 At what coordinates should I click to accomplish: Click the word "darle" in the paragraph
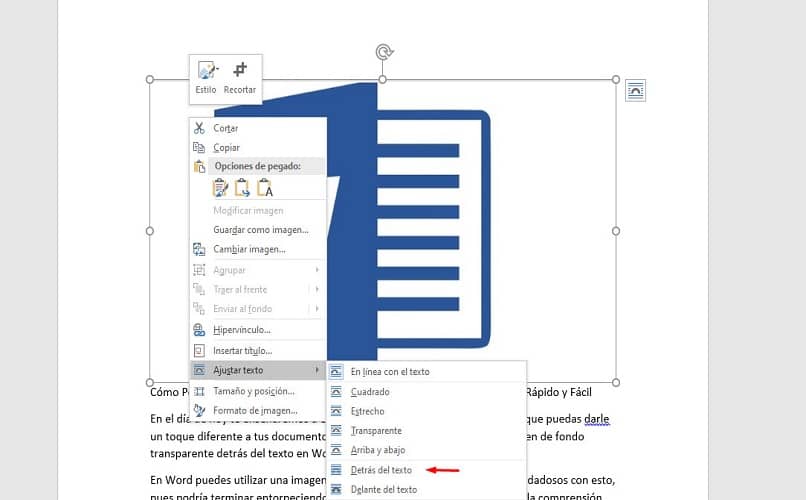(x=596, y=419)
